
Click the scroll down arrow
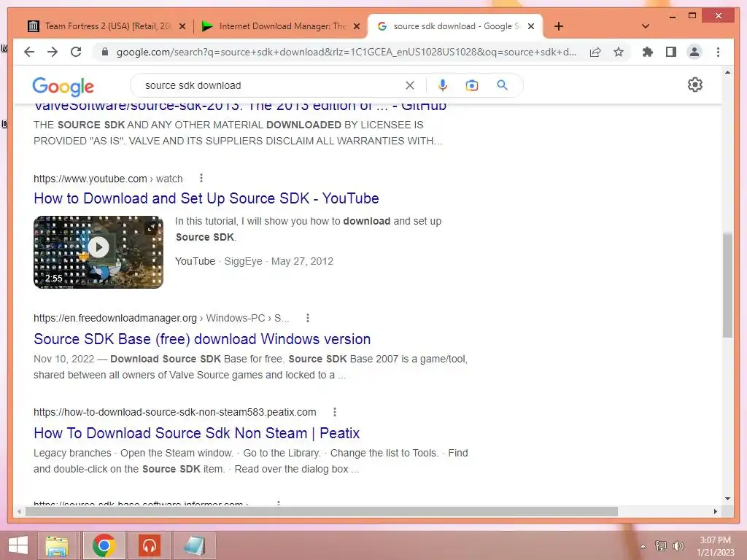click(x=727, y=499)
